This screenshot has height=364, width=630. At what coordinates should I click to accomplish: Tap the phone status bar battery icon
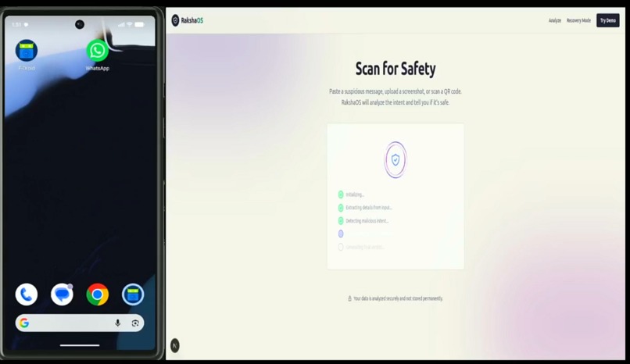[139, 25]
